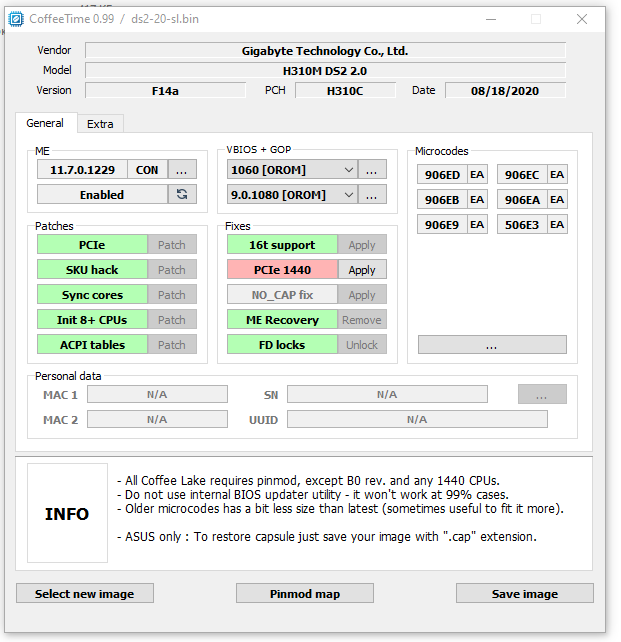Image resolution: width=621 pixels, height=642 pixels.
Task: Click the PCH field H310C
Action: [345, 90]
